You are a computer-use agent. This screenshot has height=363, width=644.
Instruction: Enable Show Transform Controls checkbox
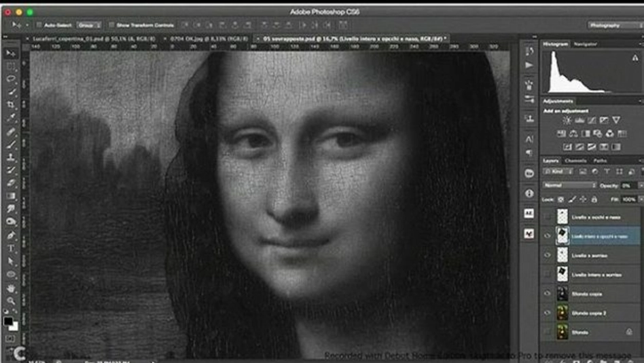click(111, 25)
